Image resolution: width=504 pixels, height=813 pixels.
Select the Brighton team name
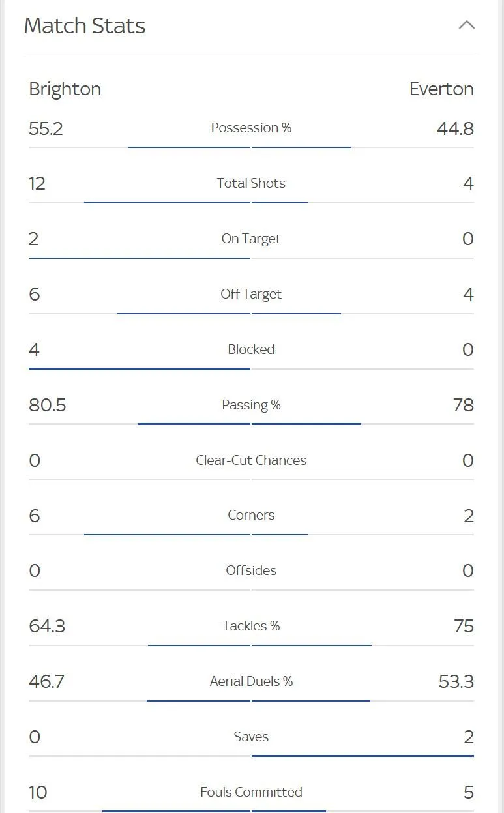[65, 89]
